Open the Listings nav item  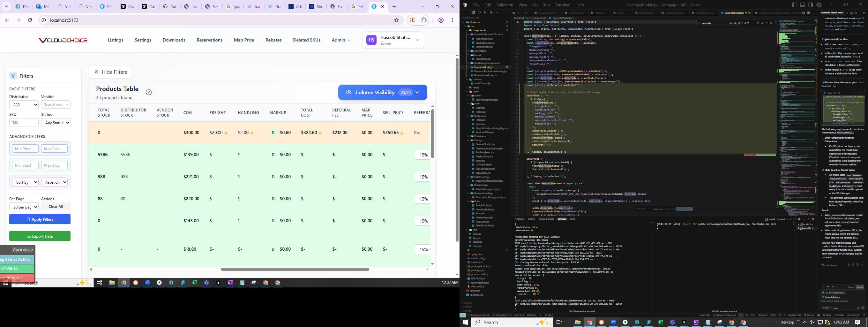click(116, 40)
